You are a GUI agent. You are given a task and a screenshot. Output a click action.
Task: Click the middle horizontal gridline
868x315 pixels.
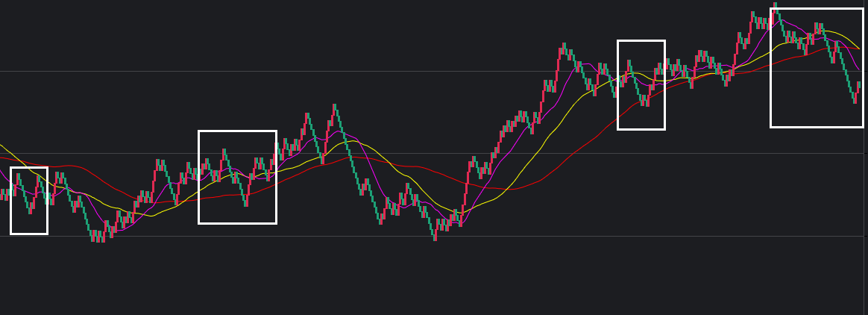447,153
